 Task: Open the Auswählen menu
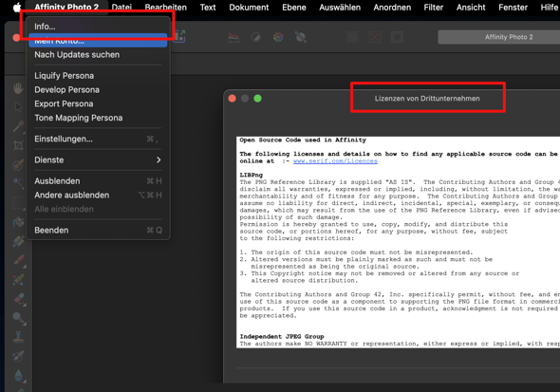coord(340,8)
